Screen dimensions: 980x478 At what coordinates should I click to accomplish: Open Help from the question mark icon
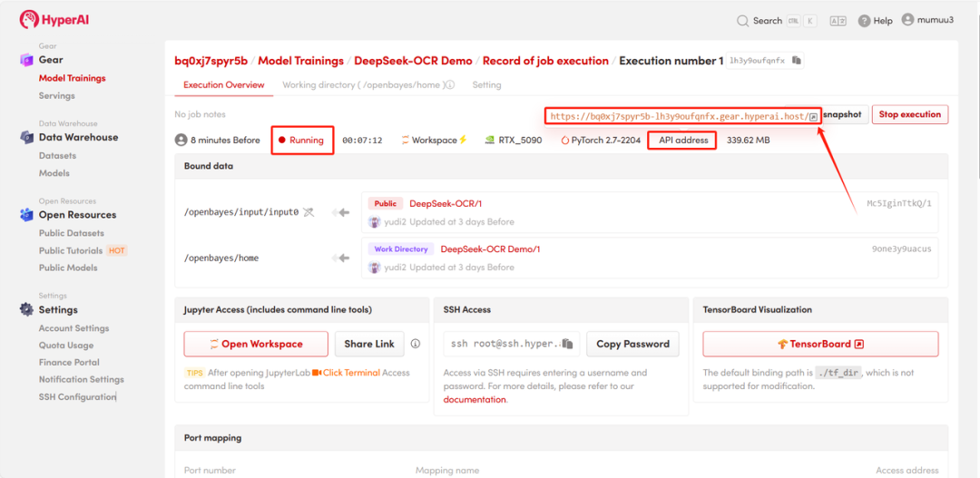click(864, 21)
